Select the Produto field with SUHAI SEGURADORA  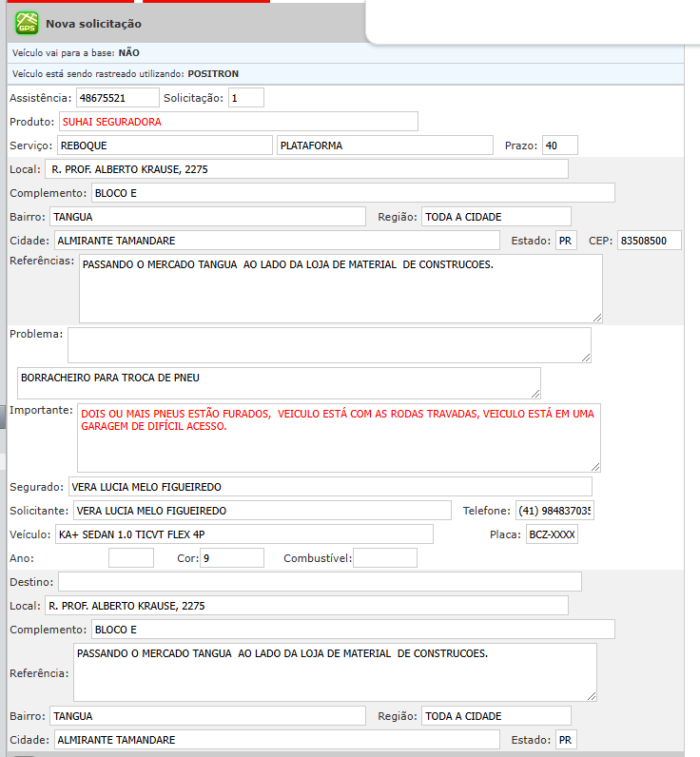(x=238, y=122)
